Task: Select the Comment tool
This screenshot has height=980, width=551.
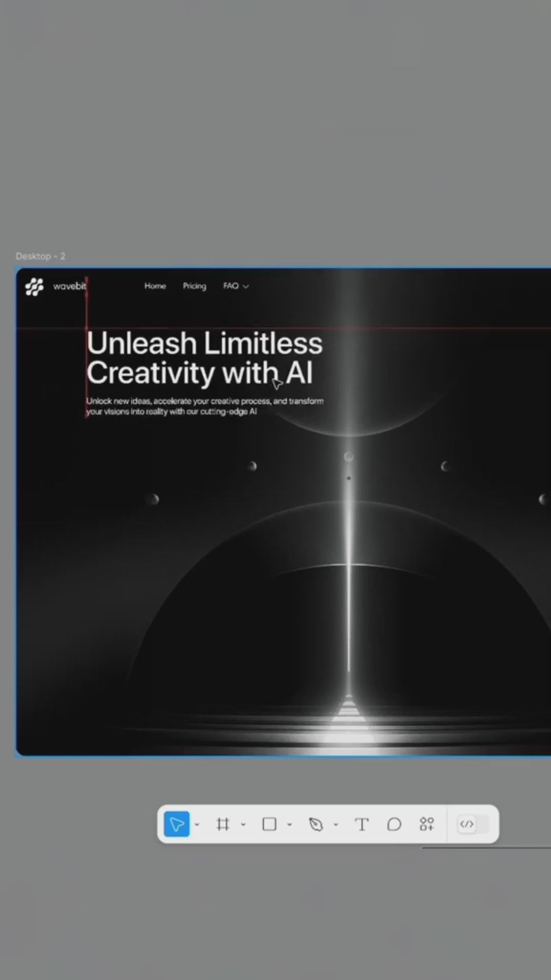Action: coord(394,824)
